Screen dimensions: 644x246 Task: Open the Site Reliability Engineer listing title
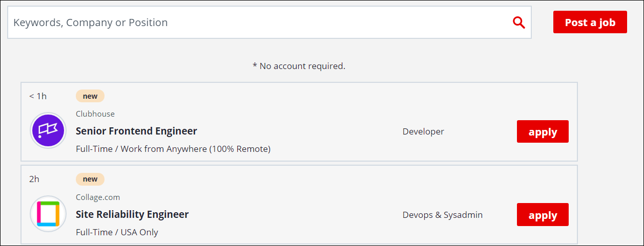coord(132,214)
